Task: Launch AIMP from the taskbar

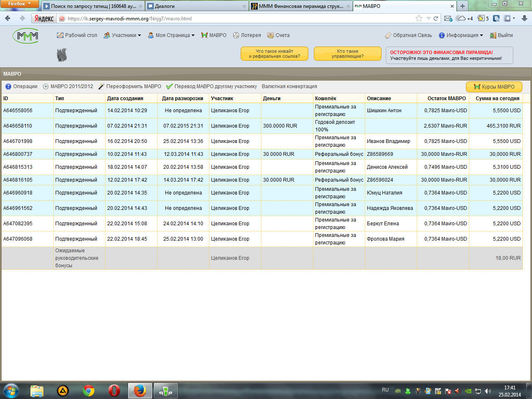Action: (x=63, y=391)
